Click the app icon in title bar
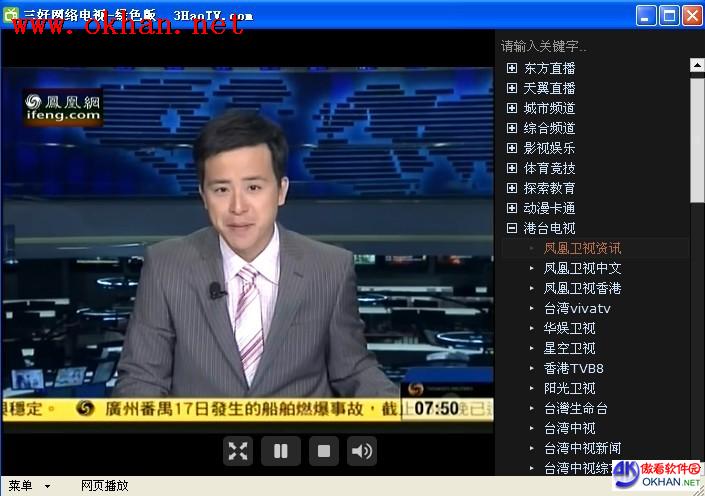Viewport: 705px width, 496px height. coord(11,15)
